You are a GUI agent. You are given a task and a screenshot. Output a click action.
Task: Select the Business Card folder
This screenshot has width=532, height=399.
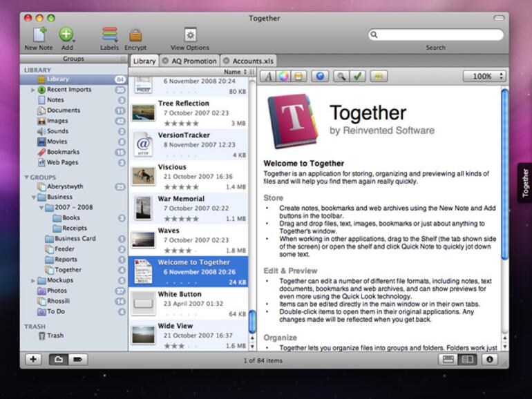pos(74,239)
